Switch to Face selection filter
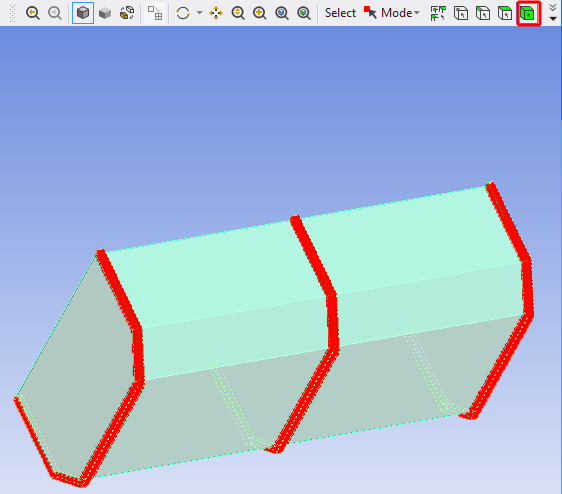 (505, 13)
